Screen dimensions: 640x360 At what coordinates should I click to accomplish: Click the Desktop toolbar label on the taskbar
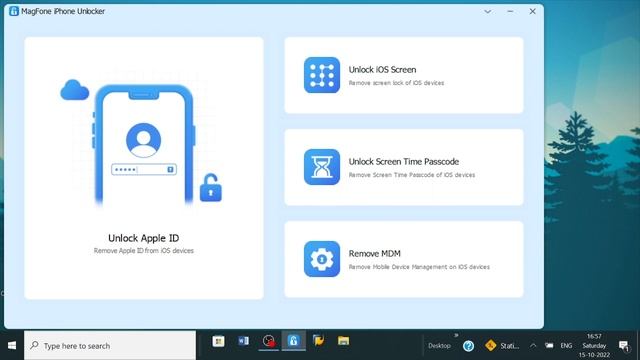[x=439, y=346]
